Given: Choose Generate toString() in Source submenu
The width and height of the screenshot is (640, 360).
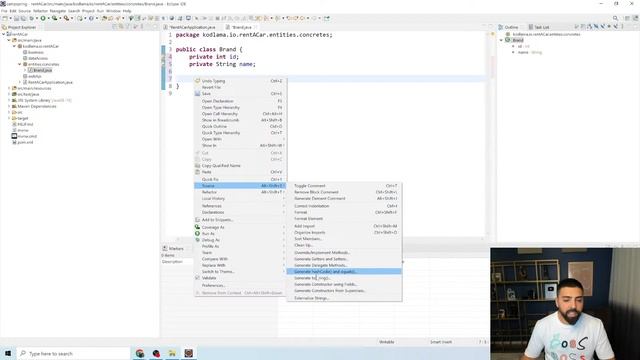Looking at the screenshot, I should coord(344,278).
